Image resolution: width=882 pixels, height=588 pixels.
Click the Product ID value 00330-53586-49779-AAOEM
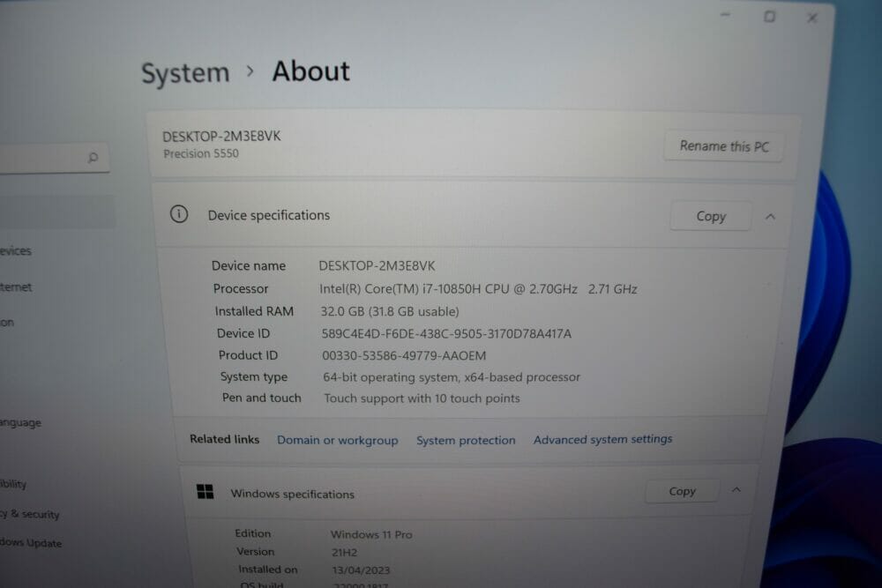point(404,355)
